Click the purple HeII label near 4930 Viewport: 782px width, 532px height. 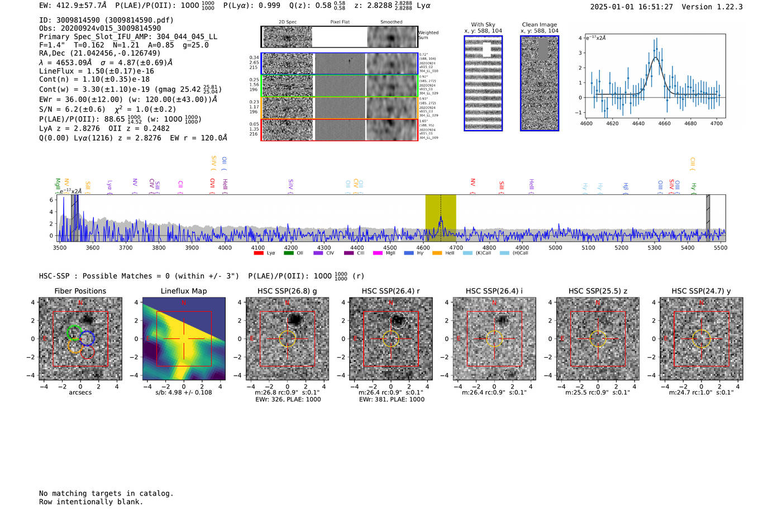tap(531, 186)
